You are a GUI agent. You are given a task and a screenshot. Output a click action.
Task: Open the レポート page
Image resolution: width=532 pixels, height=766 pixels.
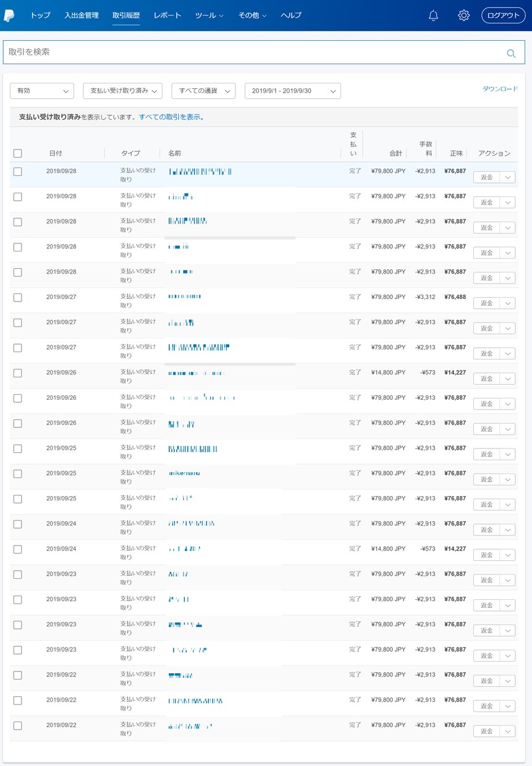(167, 15)
